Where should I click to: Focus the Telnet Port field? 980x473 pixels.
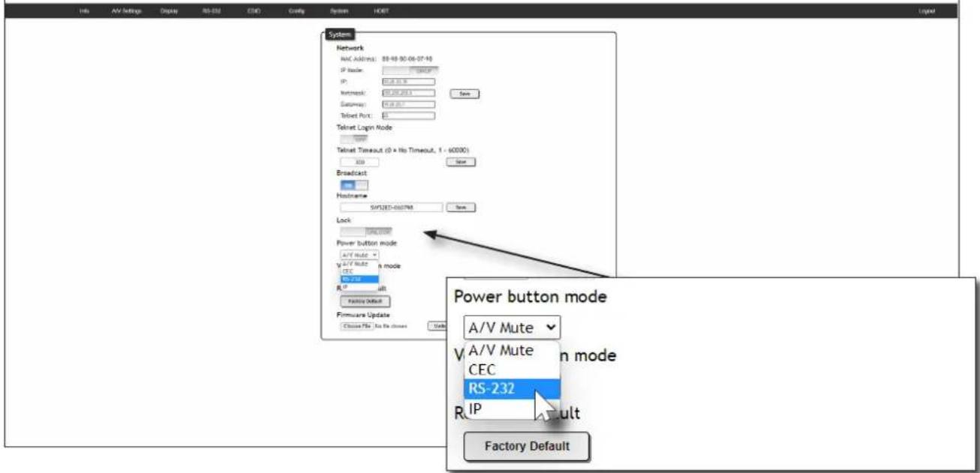[408, 116]
